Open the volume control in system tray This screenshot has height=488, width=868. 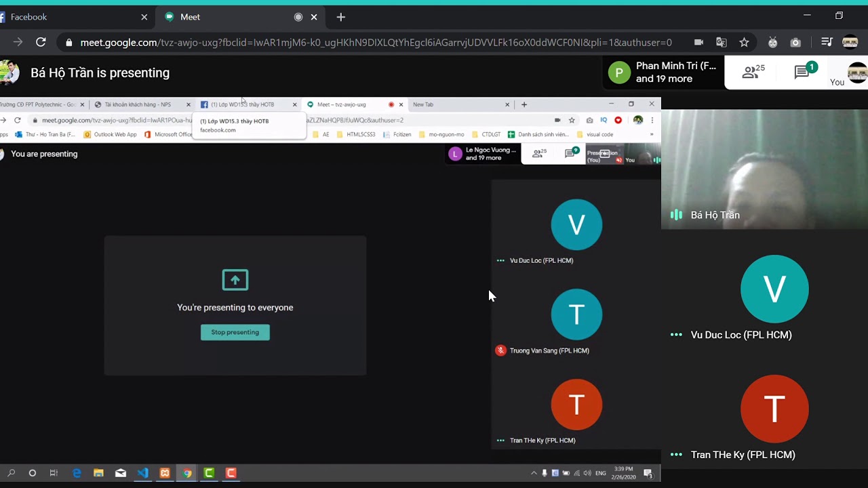coord(587,473)
